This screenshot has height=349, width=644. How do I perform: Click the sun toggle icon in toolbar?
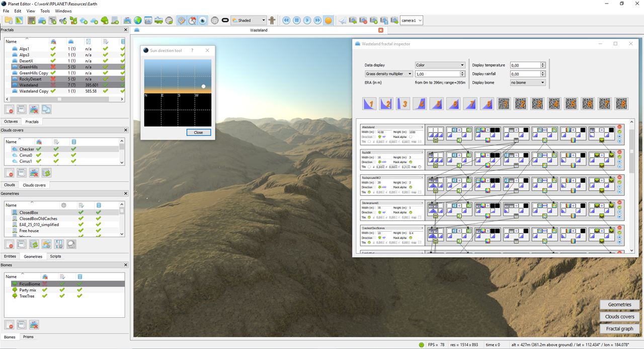point(328,21)
